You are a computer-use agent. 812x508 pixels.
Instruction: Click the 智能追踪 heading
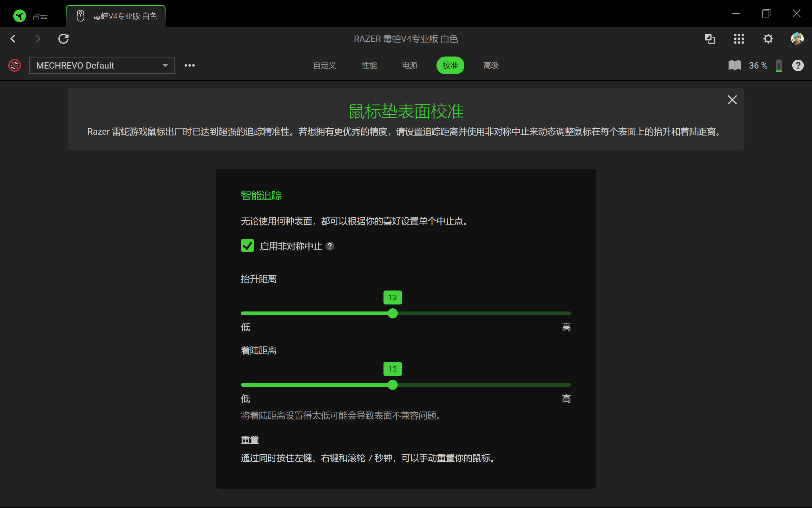[x=261, y=196]
